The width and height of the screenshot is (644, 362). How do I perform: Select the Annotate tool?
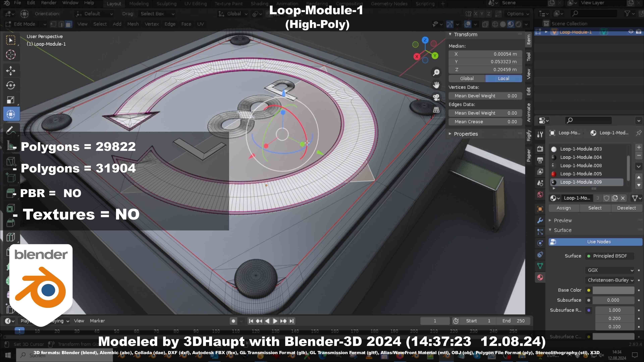11,130
